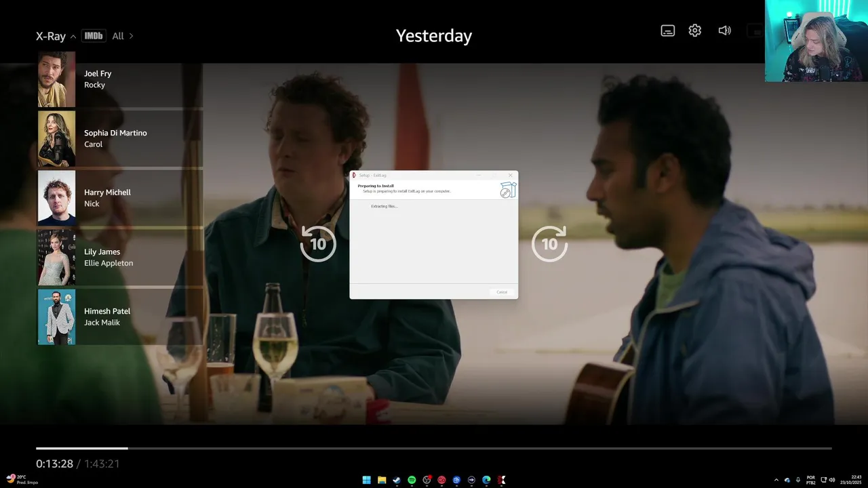Open Himesh Patel's cast photo
This screenshot has height=488, width=868.
point(56,317)
